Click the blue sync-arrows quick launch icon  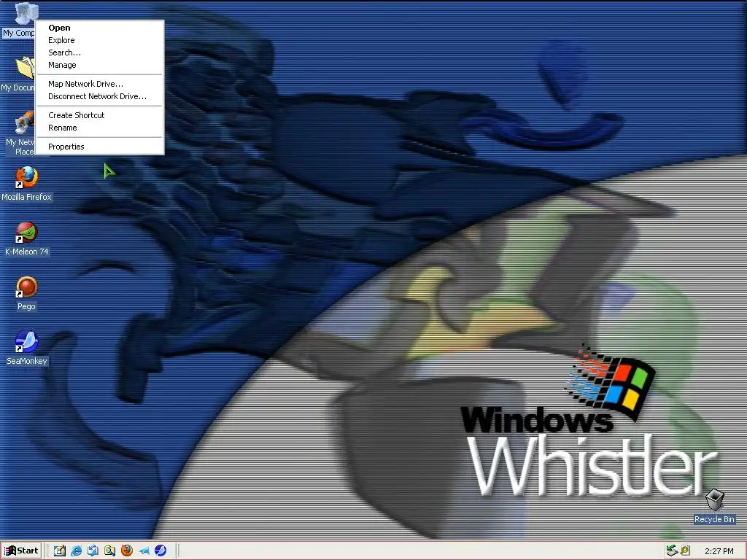(93, 551)
